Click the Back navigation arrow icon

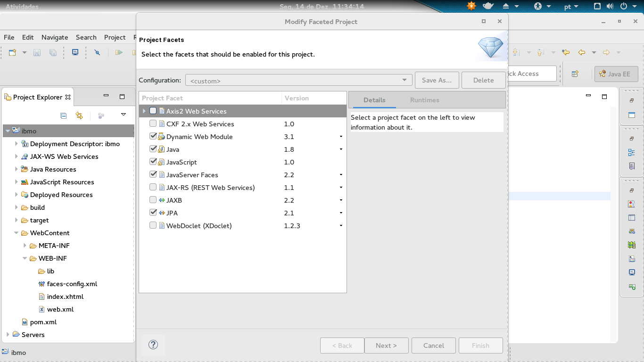click(x=582, y=52)
